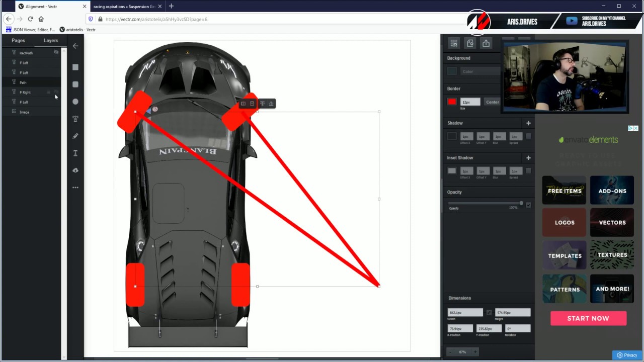The image size is (644, 362).
Task: Open the border Center position dropdown
Action: point(492,102)
